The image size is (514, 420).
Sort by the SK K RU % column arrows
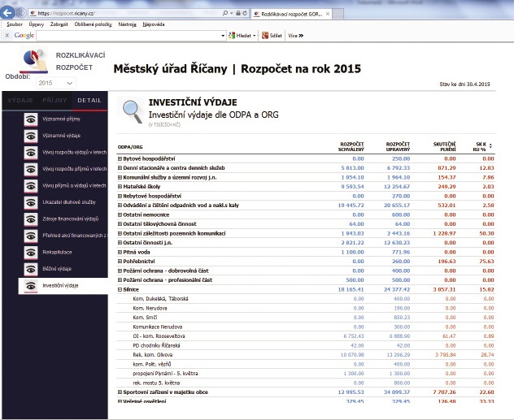(490, 146)
